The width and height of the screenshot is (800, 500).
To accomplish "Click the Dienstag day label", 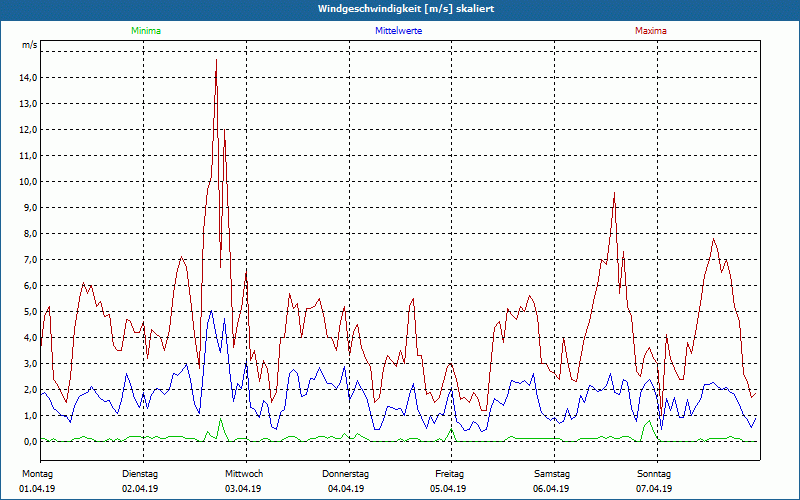I will pos(140,474).
